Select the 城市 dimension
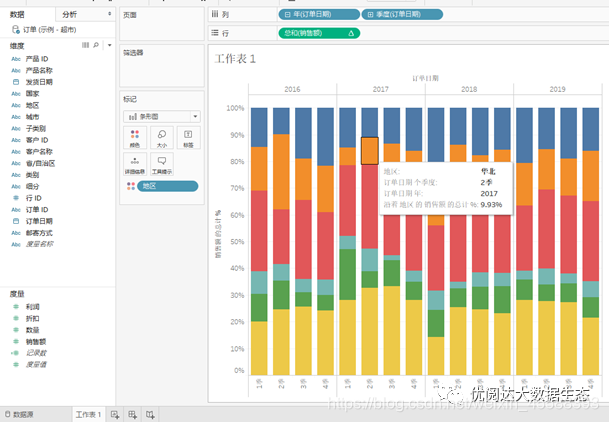Screen dimensions: 609x422 (32, 117)
